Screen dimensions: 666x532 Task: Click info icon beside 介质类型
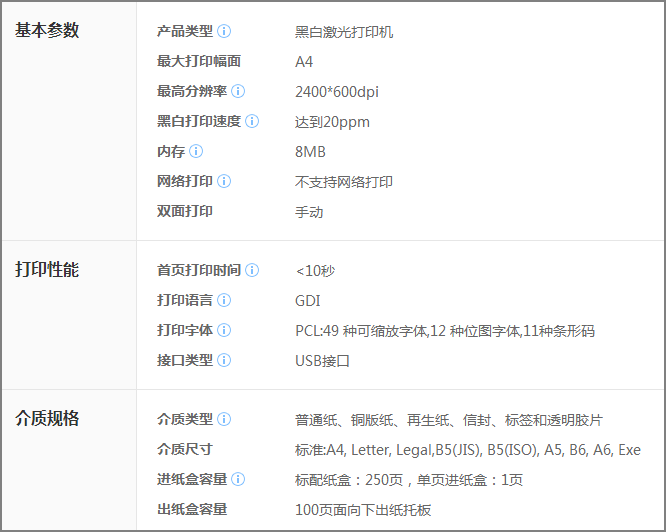(x=224, y=419)
